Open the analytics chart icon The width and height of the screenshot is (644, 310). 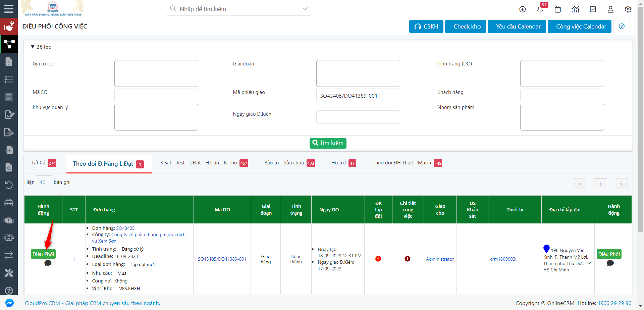[575, 9]
